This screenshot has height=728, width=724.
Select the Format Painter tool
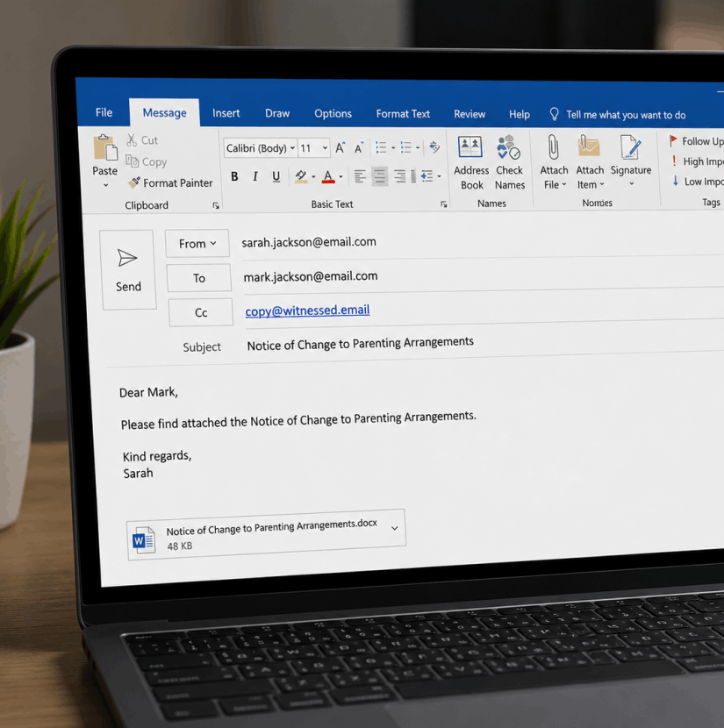click(171, 183)
